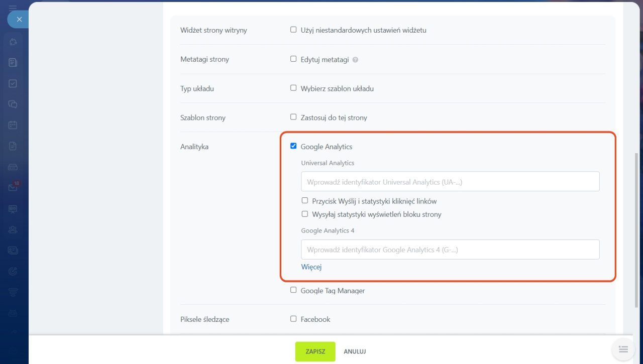The width and height of the screenshot is (643, 364).
Task: Toggle the hamburger menu at top left
Action: tap(13, 8)
